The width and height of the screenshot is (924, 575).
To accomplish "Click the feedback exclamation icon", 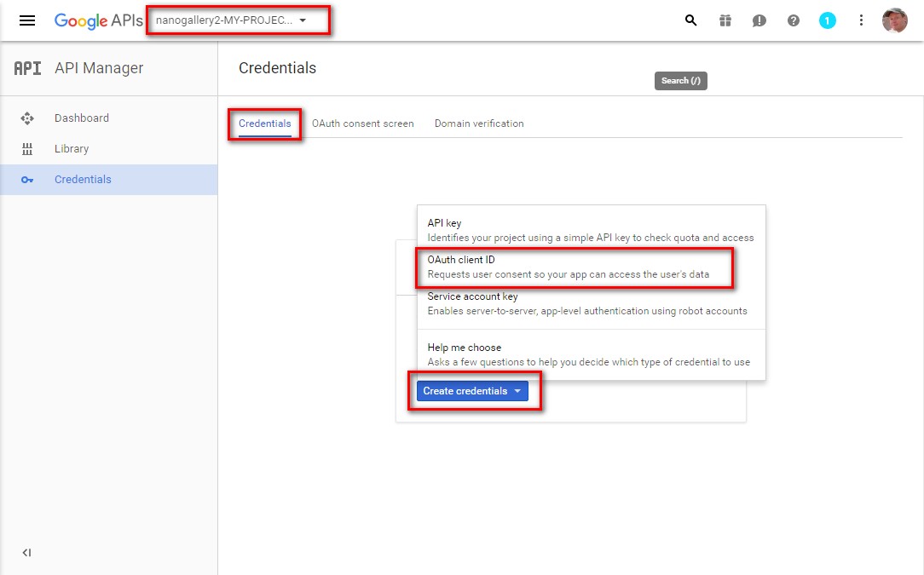I will 759,20.
